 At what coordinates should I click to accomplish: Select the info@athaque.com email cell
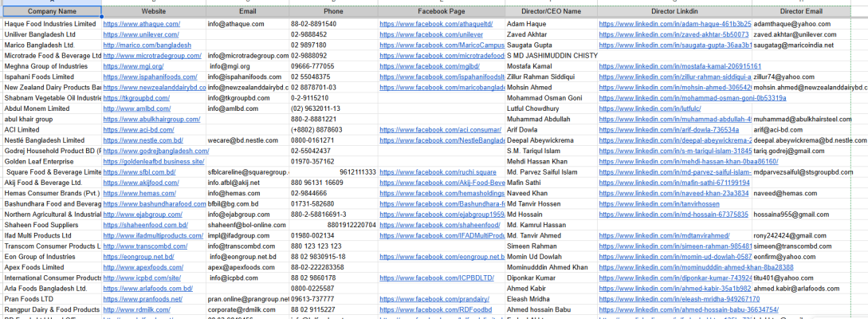(247, 24)
